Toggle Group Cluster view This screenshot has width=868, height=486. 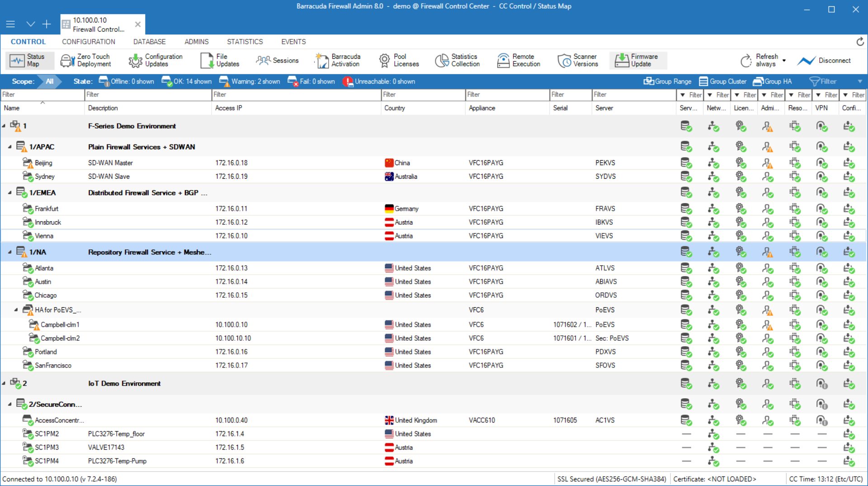click(722, 81)
